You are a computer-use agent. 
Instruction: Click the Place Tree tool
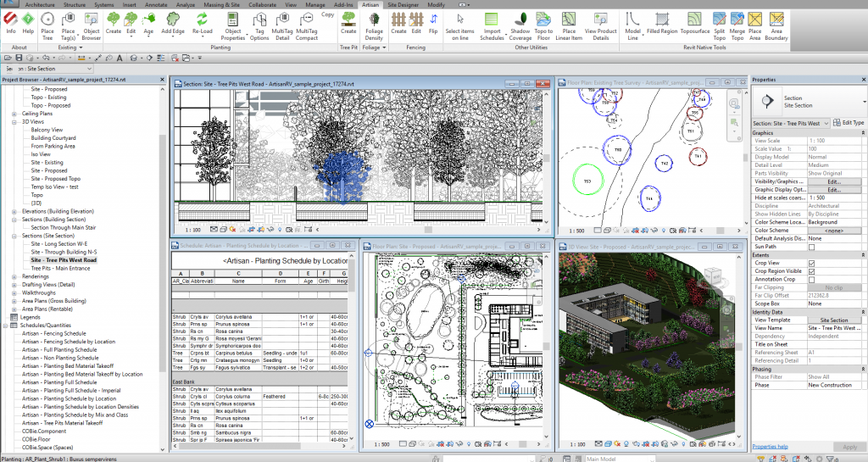coord(47,23)
